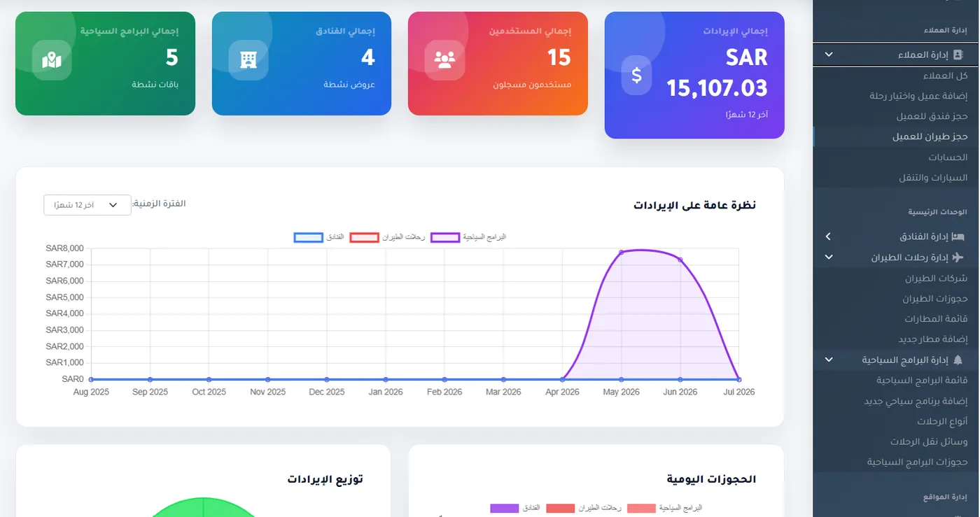
Task: Click the purple Jun 2026 data point
Action: (x=680, y=260)
